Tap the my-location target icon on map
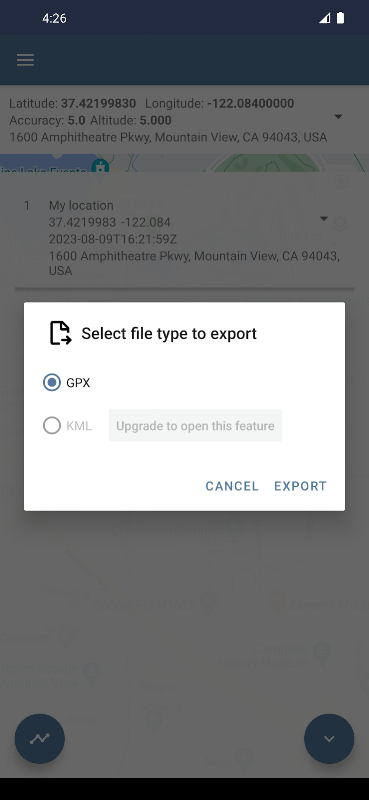 340,181
